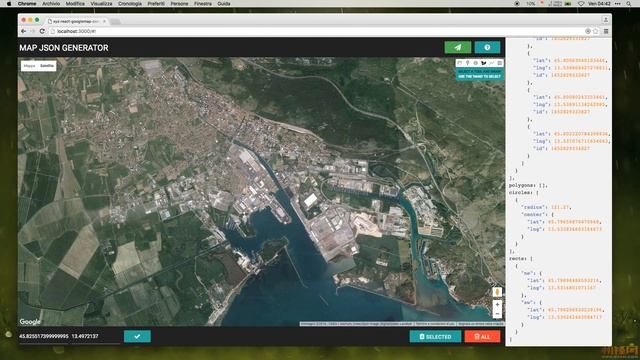Click the Chrome user profile icon
The image size is (640, 360).
tap(606, 20)
